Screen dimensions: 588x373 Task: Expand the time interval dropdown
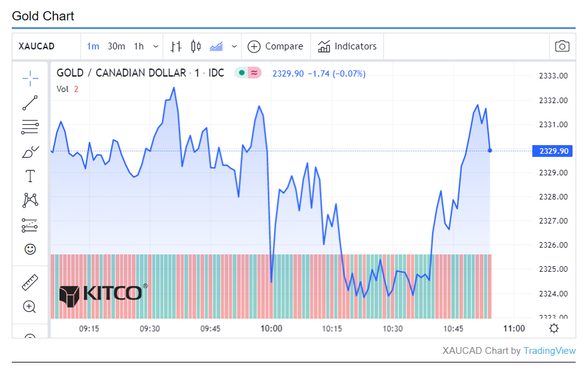156,46
